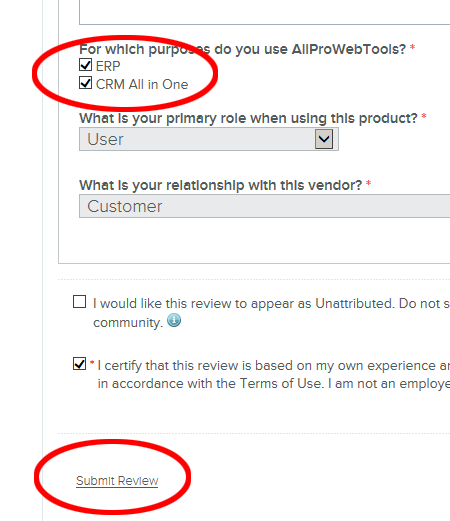This screenshot has height=521, width=450.
Task: Click inside the text area at the top
Action: 265,12
